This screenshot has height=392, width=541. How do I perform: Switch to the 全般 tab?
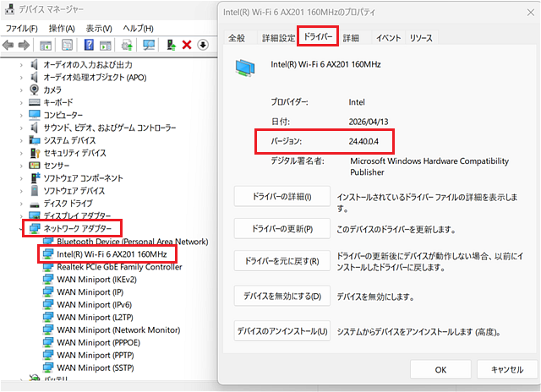coord(237,38)
